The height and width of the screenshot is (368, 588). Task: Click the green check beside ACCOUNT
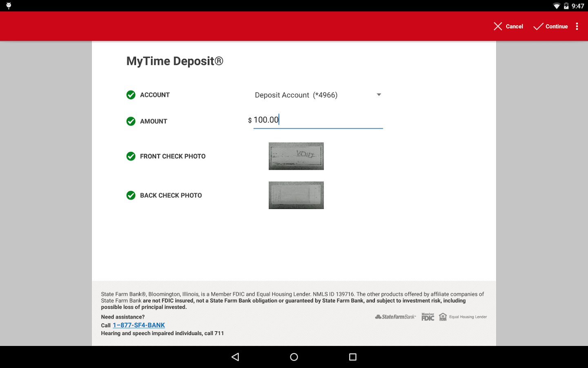click(x=131, y=94)
